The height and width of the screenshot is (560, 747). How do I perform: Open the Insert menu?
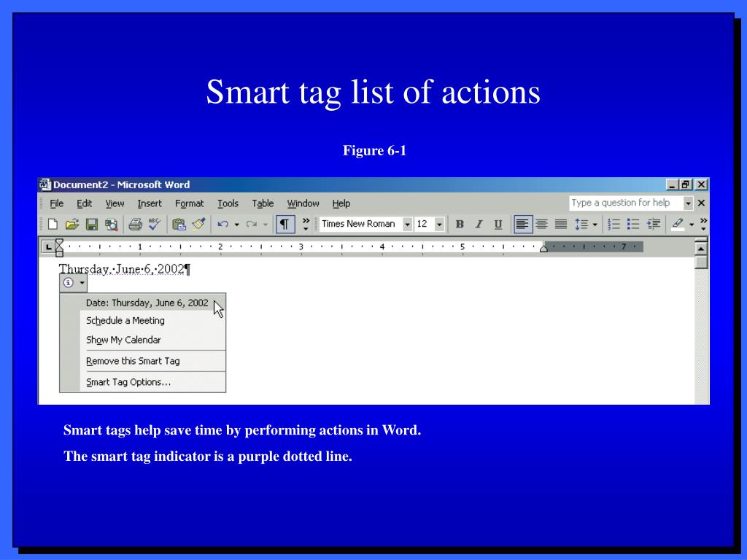coord(150,203)
